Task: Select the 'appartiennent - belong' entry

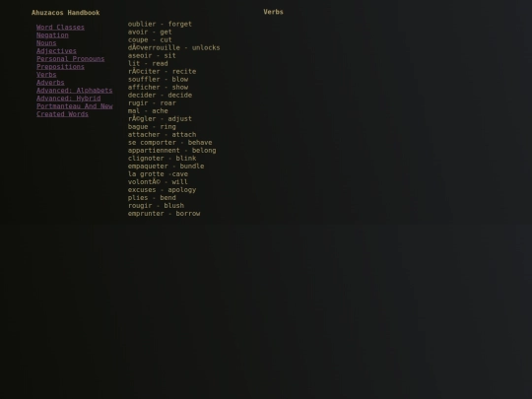Action: [172, 151]
